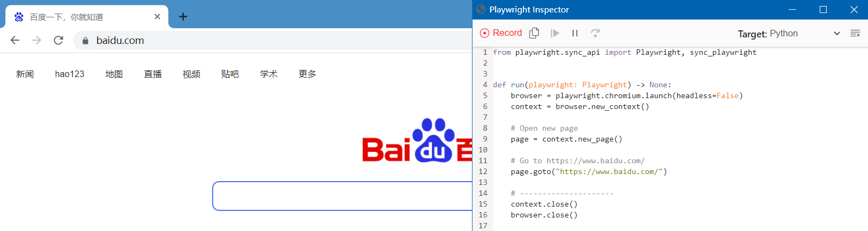Close the Playwright Inspector window
This screenshot has width=868, height=231.
tap(853, 10)
